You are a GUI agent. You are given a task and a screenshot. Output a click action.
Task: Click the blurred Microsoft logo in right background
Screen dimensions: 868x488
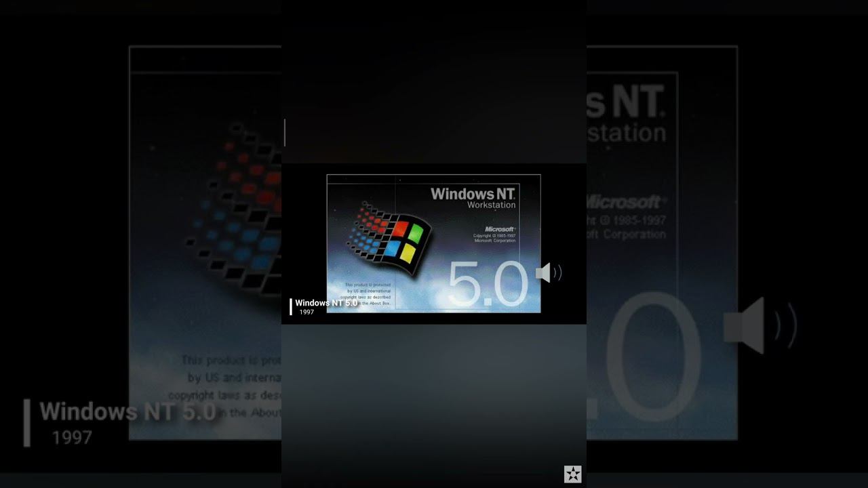[624, 202]
